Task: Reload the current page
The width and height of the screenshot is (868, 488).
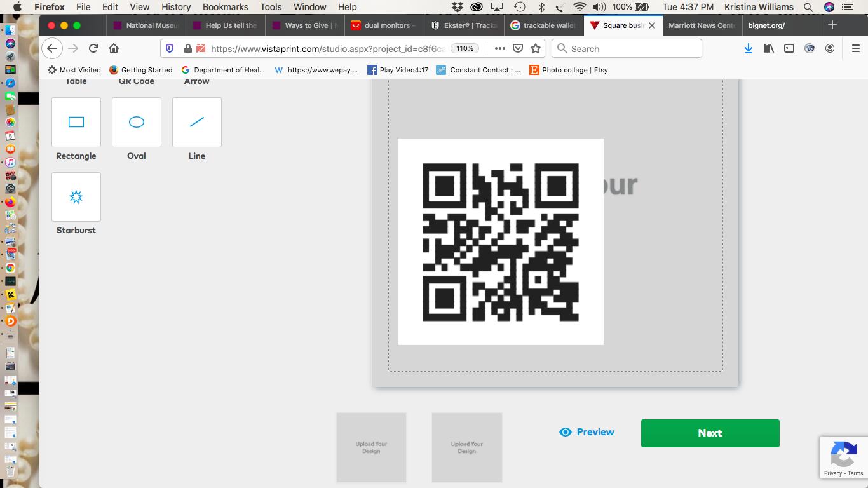Action: pyautogui.click(x=93, y=48)
